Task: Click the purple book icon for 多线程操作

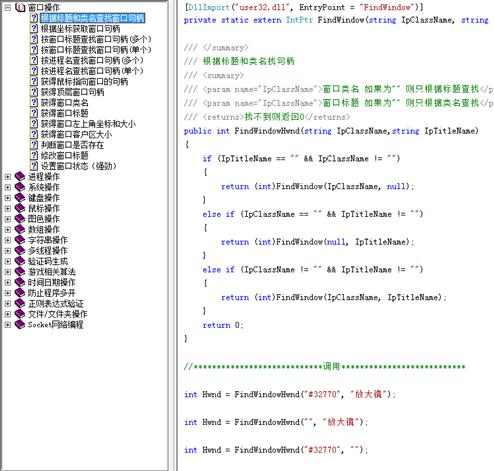Action: pyautogui.click(x=20, y=251)
